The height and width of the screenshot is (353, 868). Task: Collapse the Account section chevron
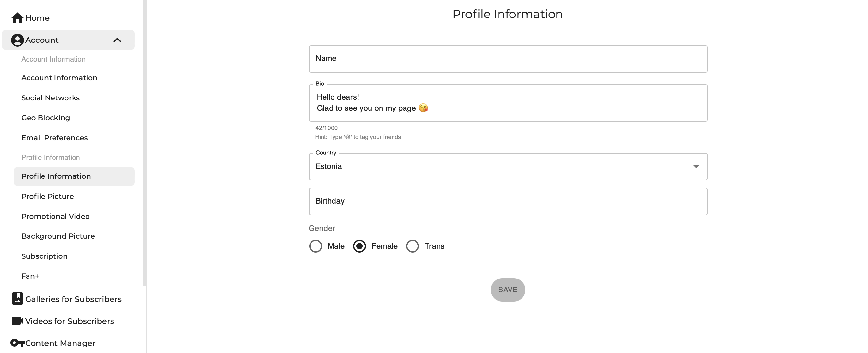point(117,40)
